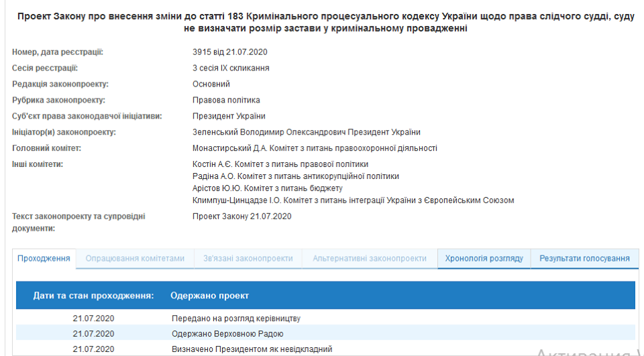
Task: Open Монастирський Д.А. main committee entry
Action: click(315, 148)
